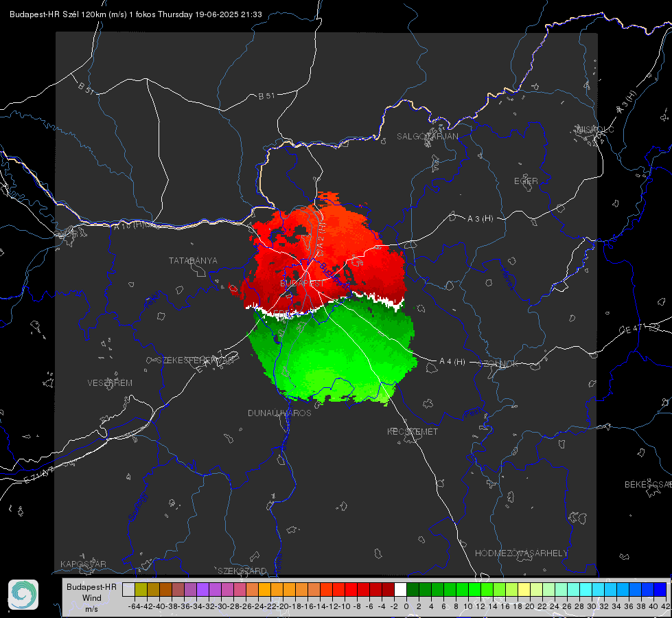
Task: Select the light gray swatch starting the wind scale
Action: (x=128, y=589)
